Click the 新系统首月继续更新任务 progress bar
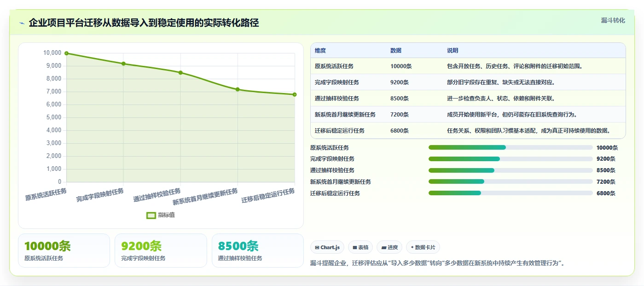The height and width of the screenshot is (286, 644). (511, 181)
